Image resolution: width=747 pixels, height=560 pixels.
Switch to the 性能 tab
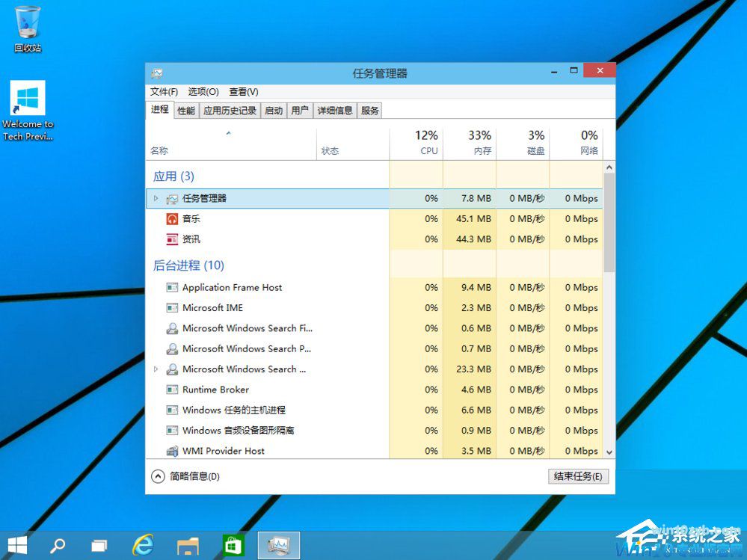pos(185,109)
